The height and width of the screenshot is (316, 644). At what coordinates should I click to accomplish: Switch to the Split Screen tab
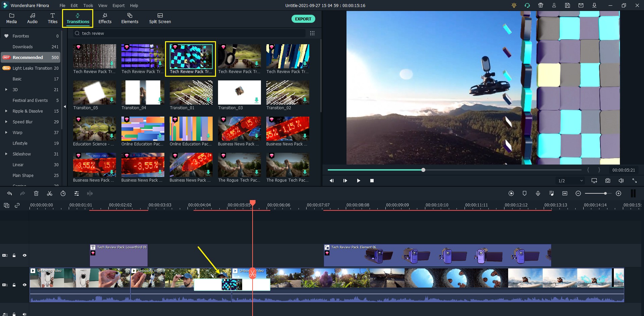[x=160, y=18]
